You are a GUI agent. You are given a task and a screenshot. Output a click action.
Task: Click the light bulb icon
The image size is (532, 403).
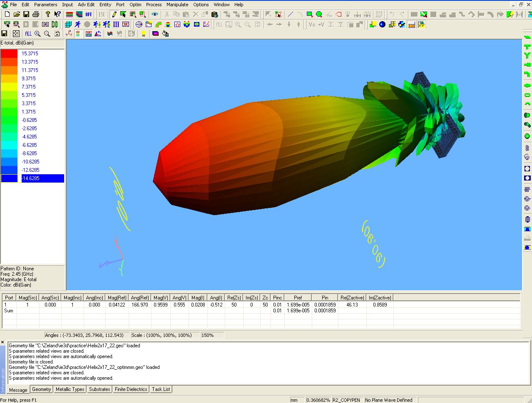pyautogui.click(x=144, y=34)
